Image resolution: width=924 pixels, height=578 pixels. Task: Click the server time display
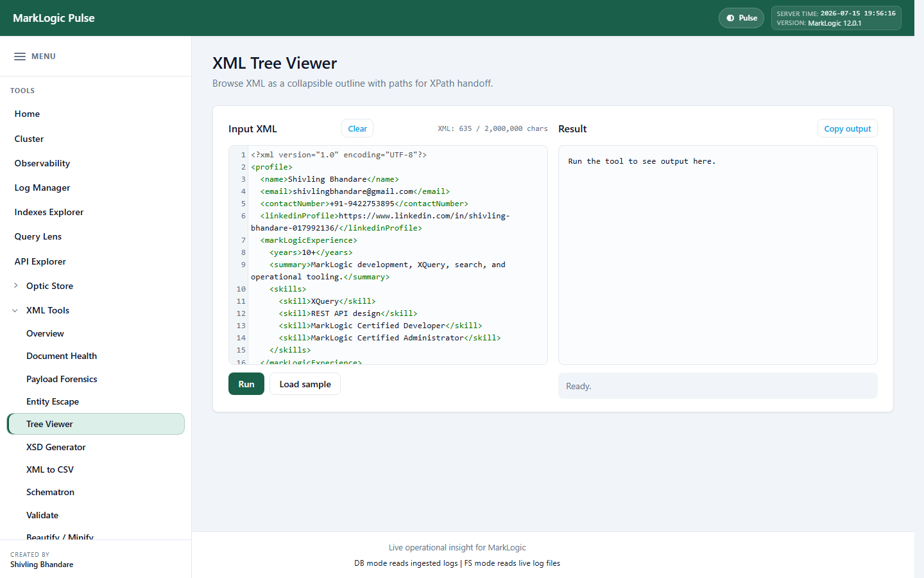[836, 13]
